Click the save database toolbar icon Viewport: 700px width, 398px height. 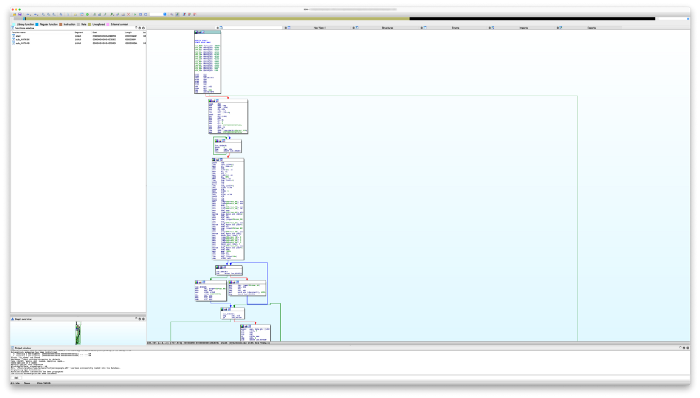(20, 14)
